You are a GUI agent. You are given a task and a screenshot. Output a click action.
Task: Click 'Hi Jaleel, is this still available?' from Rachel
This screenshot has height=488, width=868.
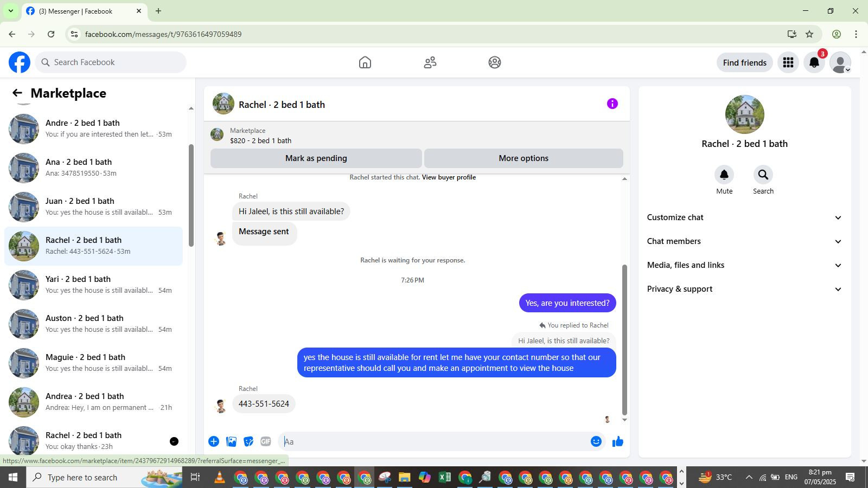[291, 211]
